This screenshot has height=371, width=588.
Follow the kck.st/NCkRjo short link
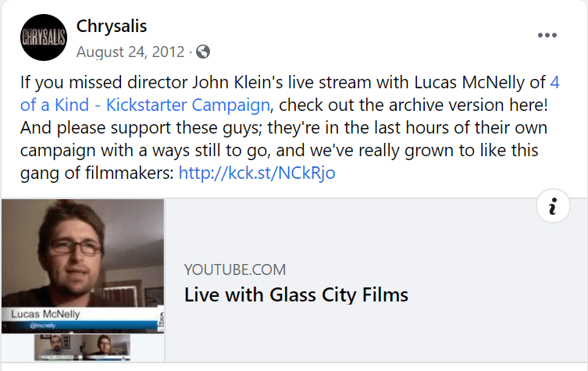(257, 173)
